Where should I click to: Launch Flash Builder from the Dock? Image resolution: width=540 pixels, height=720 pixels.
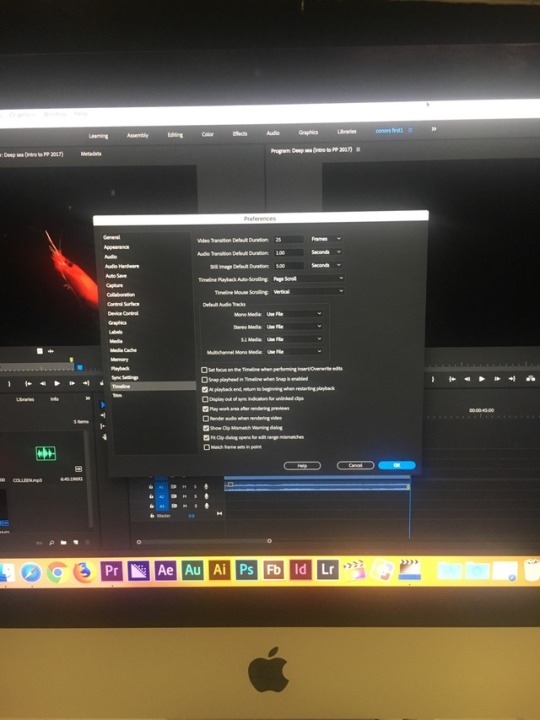coord(273,570)
